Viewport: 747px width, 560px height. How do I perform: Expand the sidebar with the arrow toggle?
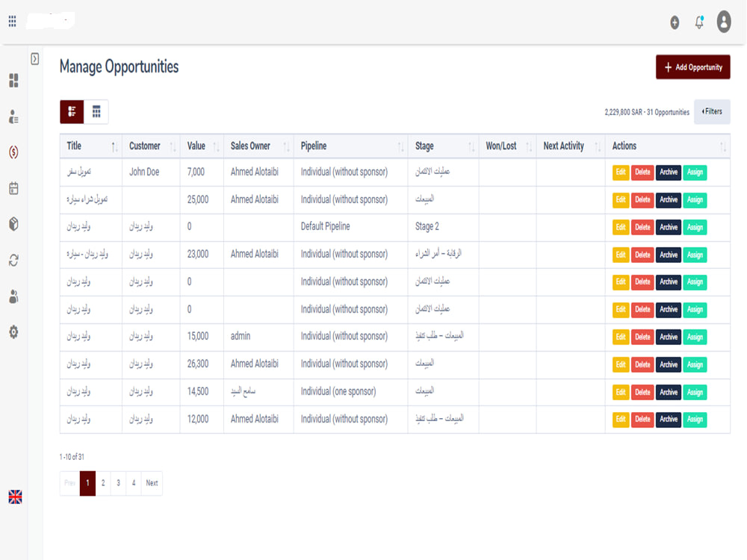click(x=35, y=59)
